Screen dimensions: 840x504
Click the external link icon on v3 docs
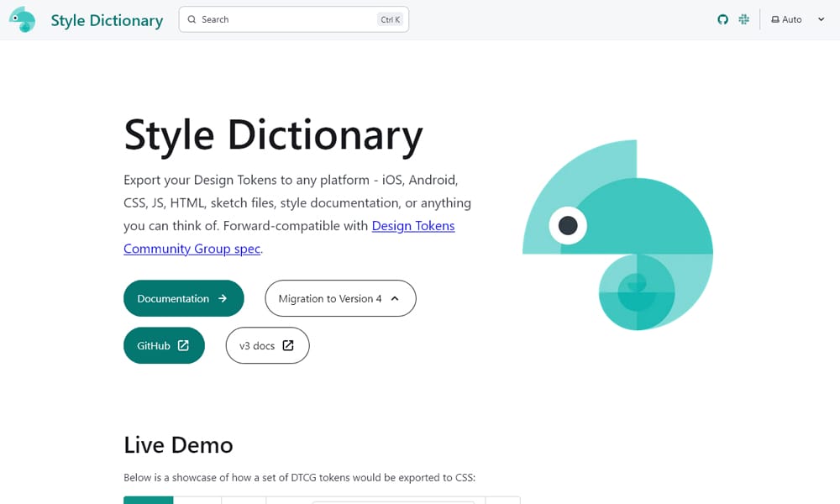tap(286, 345)
